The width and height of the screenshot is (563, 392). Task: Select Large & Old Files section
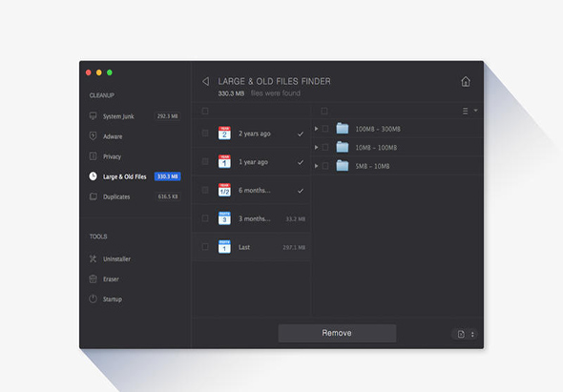pos(125,176)
